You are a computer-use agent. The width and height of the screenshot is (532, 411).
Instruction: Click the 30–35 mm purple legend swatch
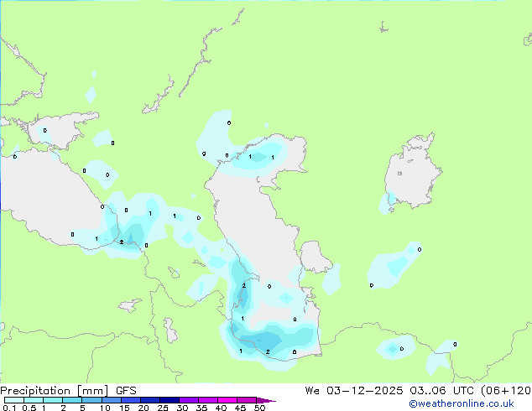coord(189,400)
